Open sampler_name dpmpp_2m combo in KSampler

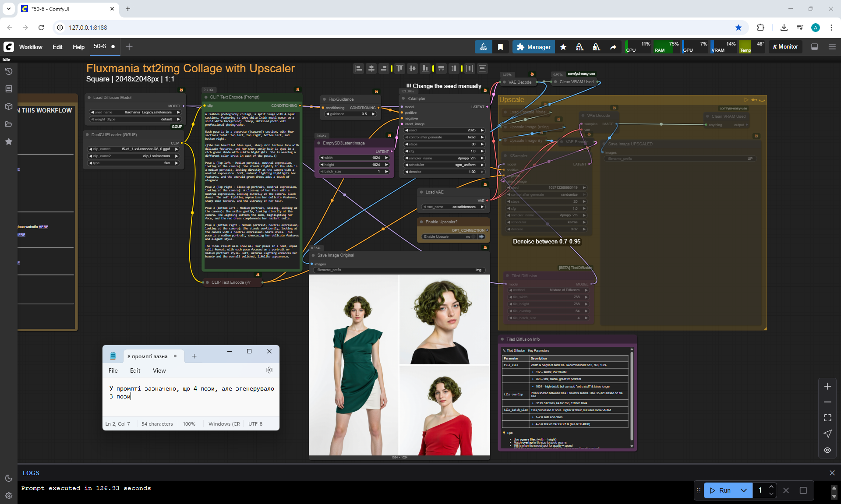tap(445, 158)
